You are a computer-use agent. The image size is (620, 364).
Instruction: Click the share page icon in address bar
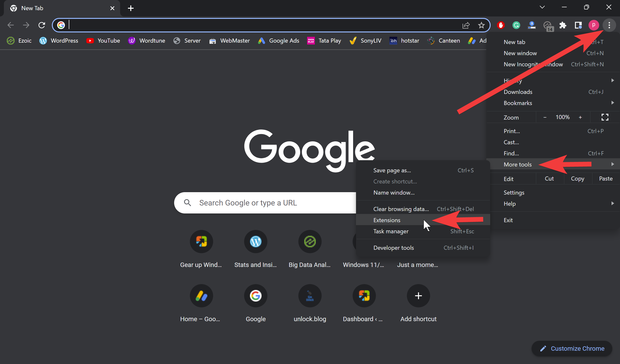coord(466,25)
